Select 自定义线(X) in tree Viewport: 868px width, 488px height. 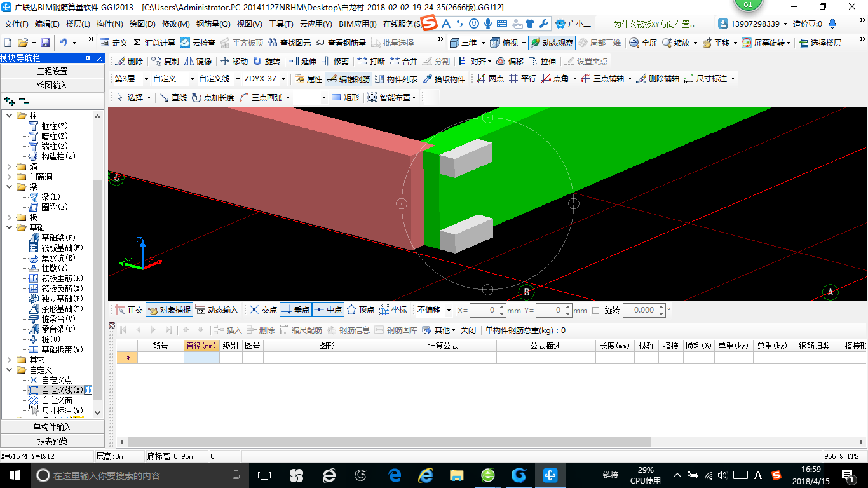(62, 390)
